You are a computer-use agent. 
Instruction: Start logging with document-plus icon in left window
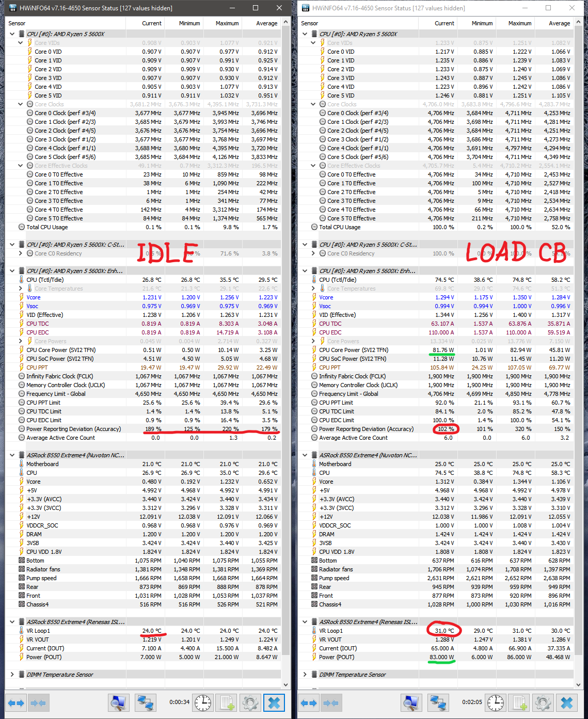point(227,702)
